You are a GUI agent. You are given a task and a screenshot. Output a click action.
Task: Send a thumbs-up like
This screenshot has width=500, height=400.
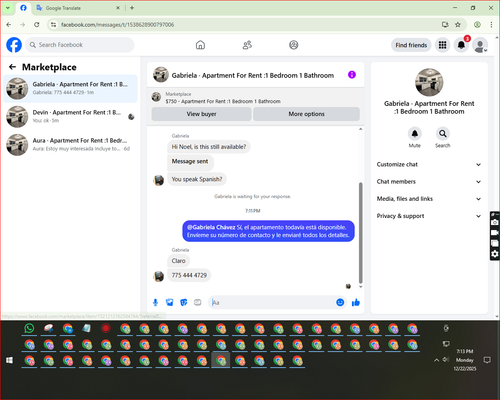(356, 302)
